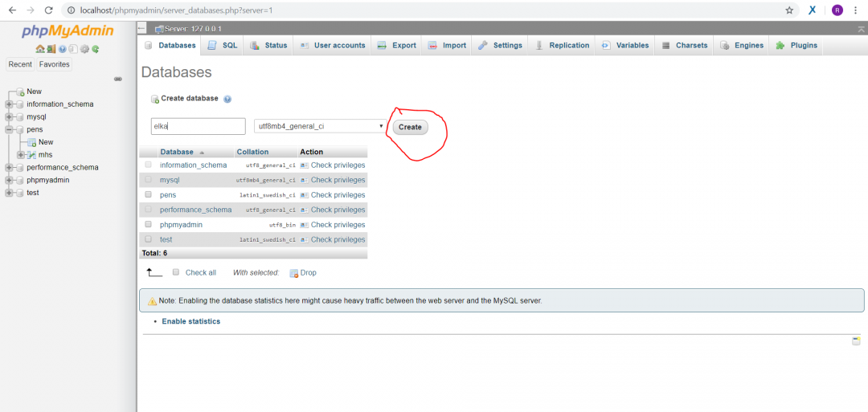Click the browser bookmark star icon
The height and width of the screenshot is (412, 868).
789,10
